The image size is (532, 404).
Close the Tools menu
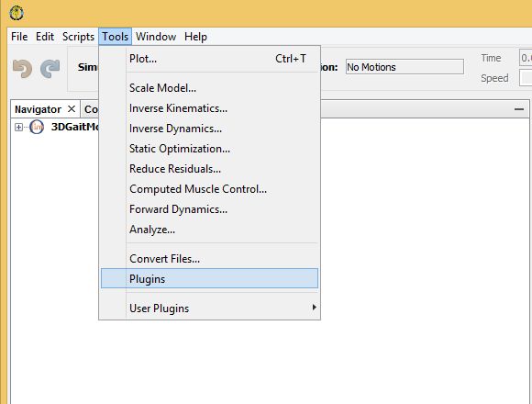[x=115, y=37]
